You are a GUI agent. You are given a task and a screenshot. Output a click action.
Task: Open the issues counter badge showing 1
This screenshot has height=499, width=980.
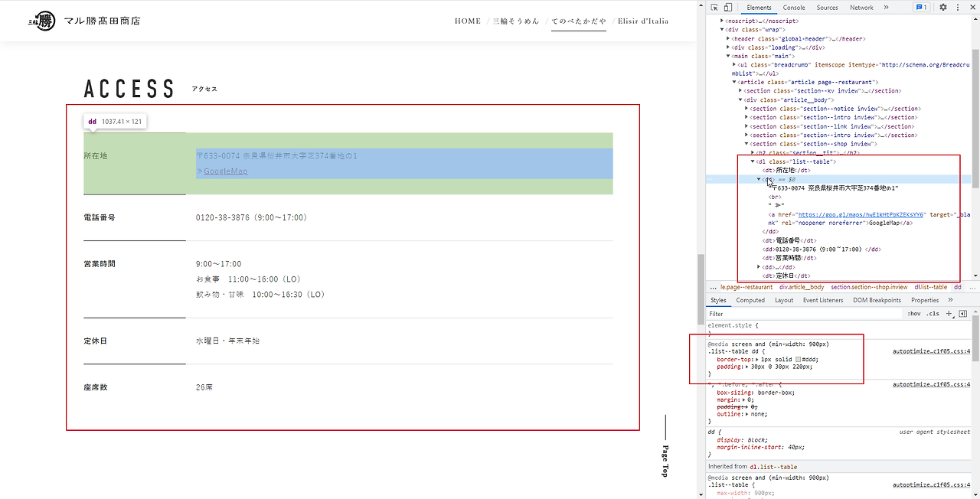922,8
